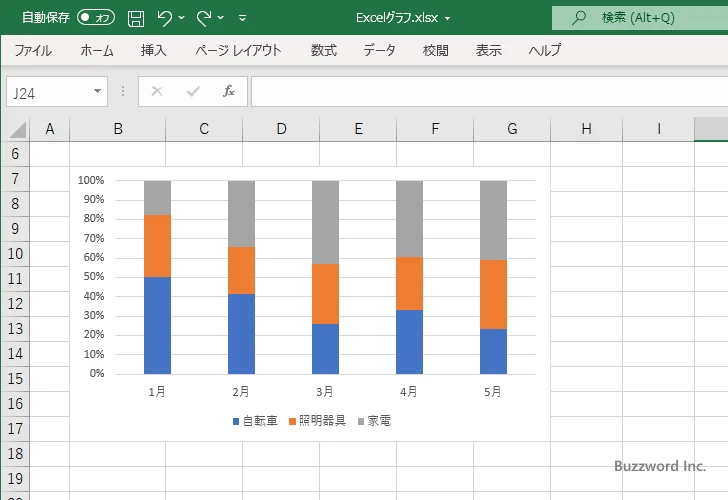Select row 6 header
The width and height of the screenshot is (728, 500).
pyautogui.click(x=15, y=154)
